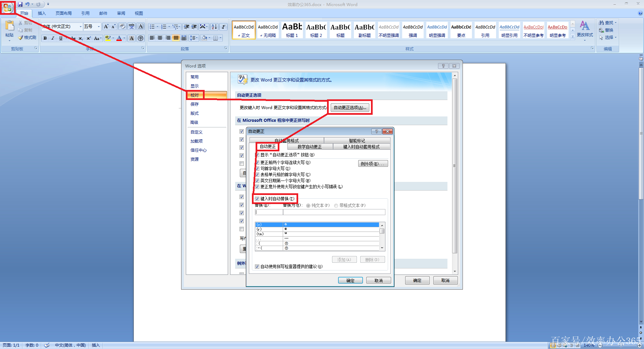Image resolution: width=644 pixels, height=349 pixels.
Task: Select 带格式文本 radio button
Action: (336, 205)
